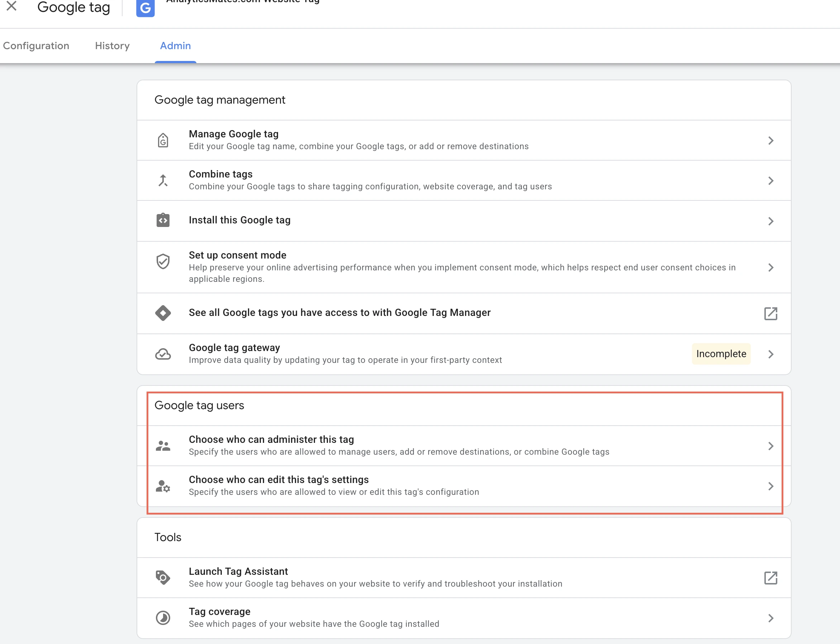Click the edit tag settings user-gear icon
Viewport: 840px width, 644px height.
[163, 486]
